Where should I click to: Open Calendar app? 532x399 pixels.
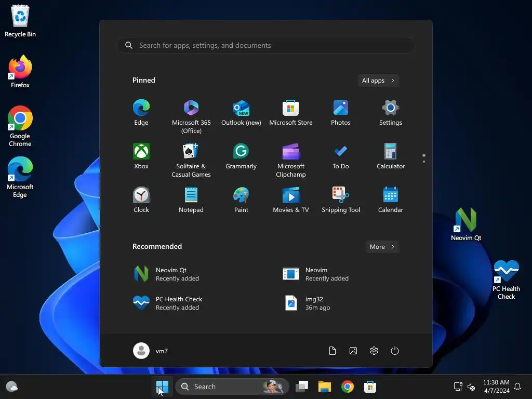[x=391, y=200]
